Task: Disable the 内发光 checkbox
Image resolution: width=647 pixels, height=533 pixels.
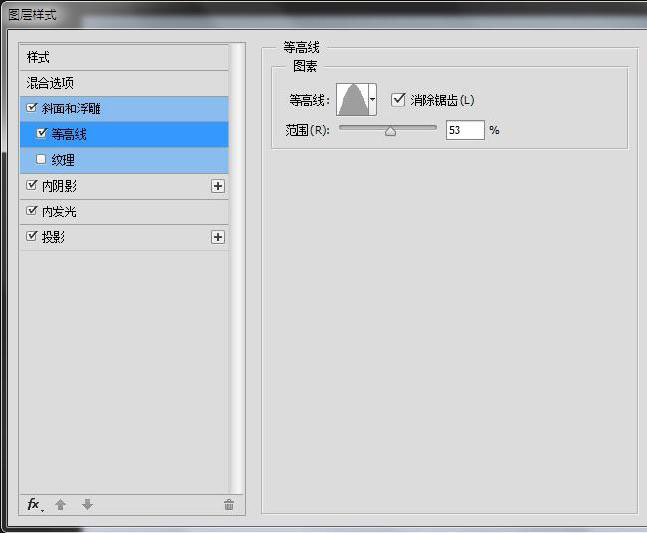Action: 31,211
